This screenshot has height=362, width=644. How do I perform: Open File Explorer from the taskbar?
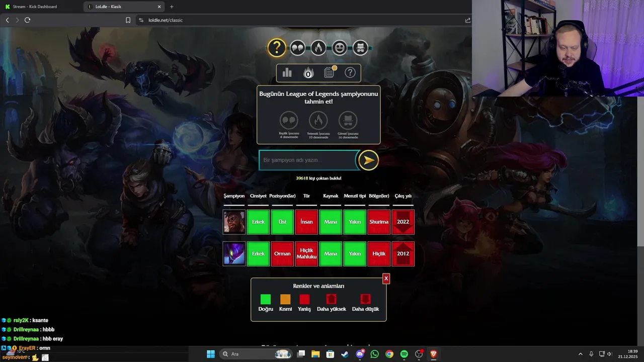click(x=315, y=354)
